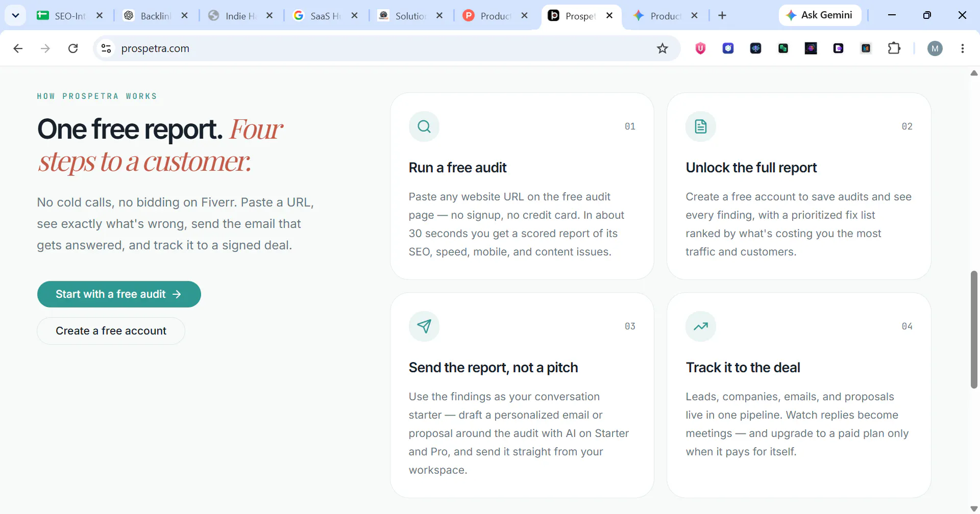Click the step number 03

point(630,326)
